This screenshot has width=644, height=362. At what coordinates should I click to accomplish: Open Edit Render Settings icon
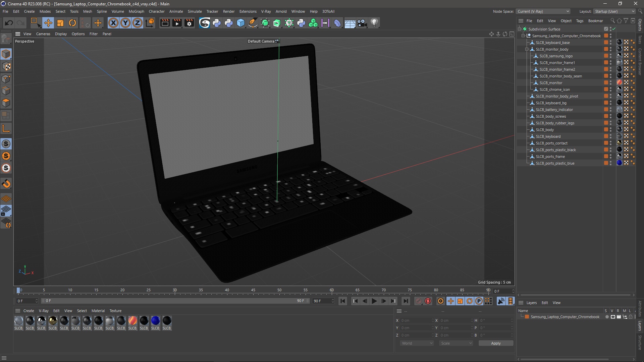click(190, 23)
